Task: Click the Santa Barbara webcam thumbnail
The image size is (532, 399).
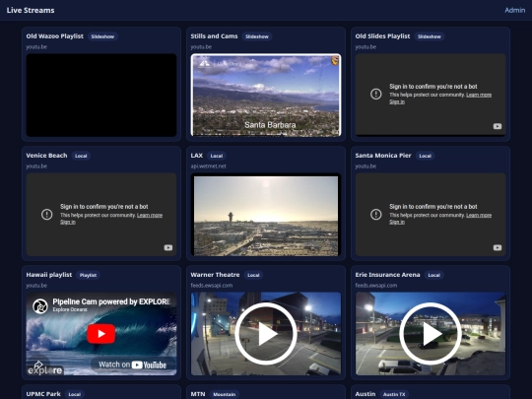Action: tap(266, 95)
